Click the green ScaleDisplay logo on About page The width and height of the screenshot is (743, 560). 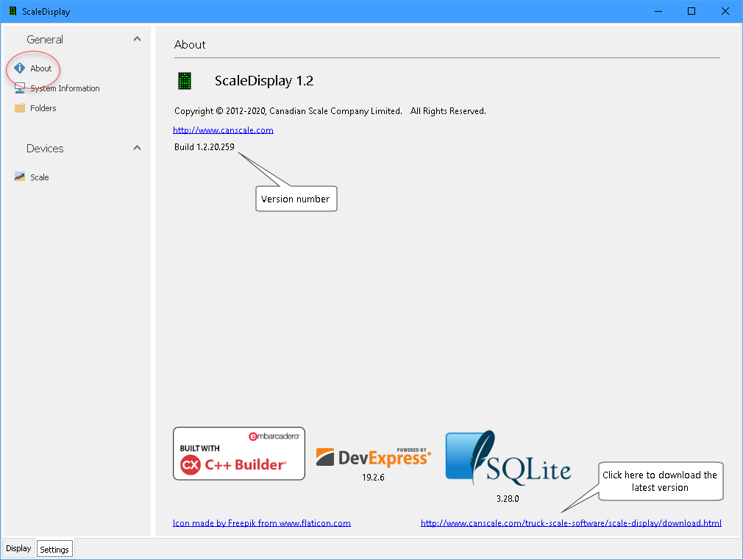[x=185, y=81]
